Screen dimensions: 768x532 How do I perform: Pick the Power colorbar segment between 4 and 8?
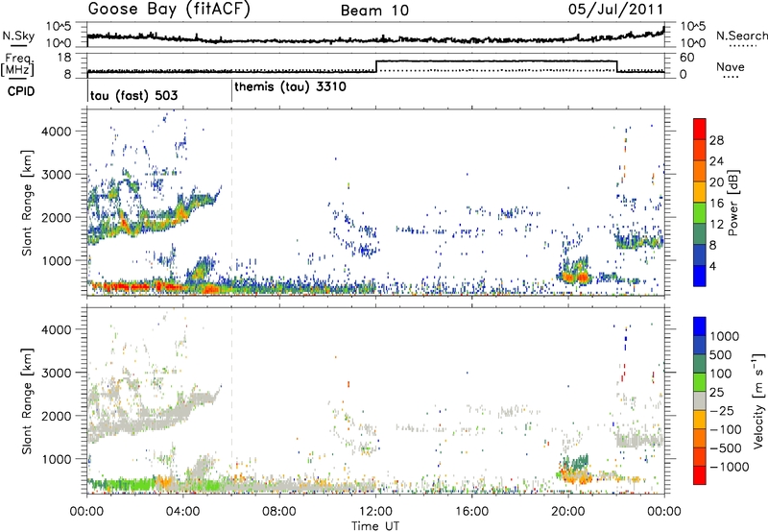(700, 254)
